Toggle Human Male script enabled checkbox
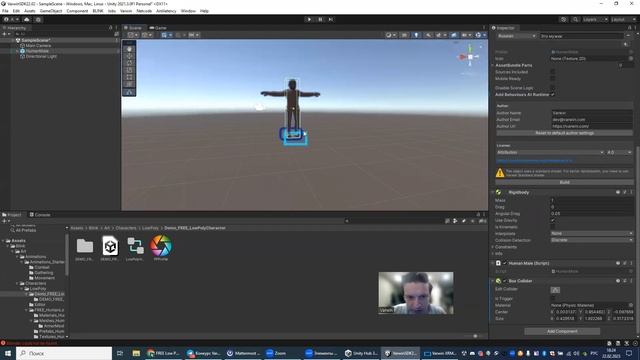The width and height of the screenshot is (640, 360). click(505, 263)
